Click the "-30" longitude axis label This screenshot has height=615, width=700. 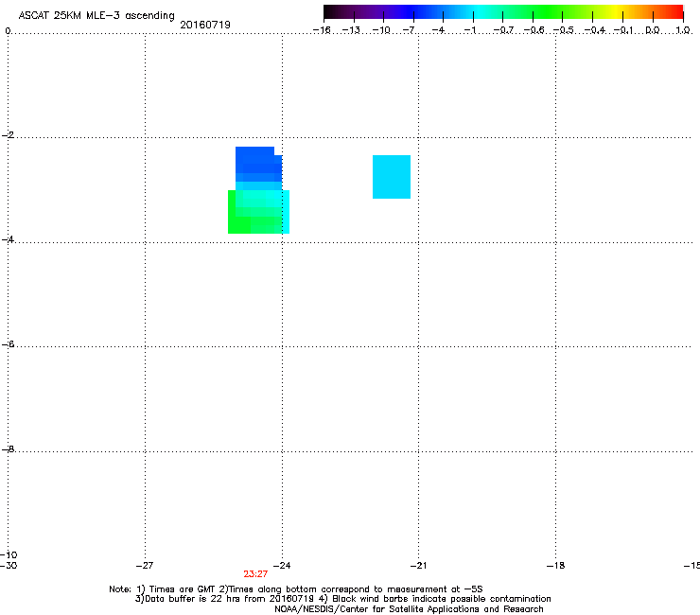click(9, 566)
